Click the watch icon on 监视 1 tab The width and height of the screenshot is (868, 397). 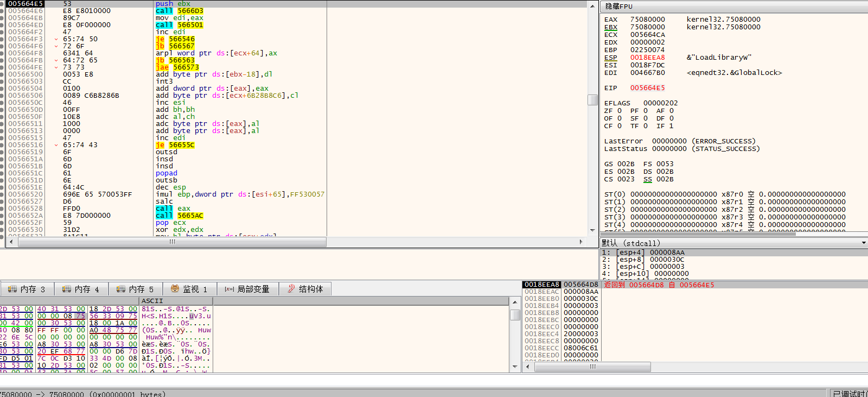[175, 289]
